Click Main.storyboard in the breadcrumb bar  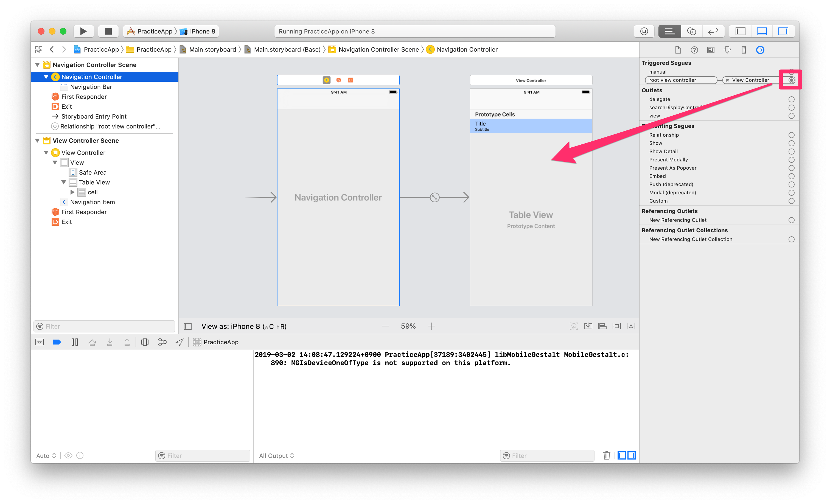tap(212, 49)
